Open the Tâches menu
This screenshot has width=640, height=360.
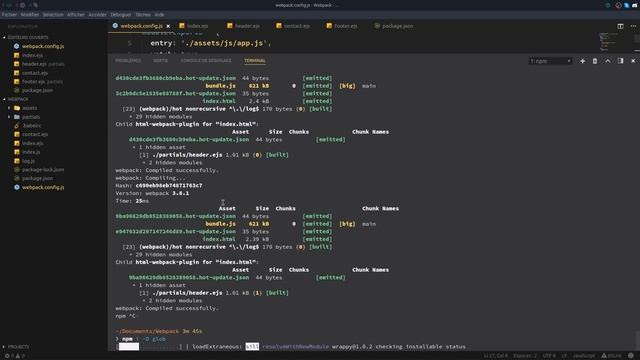coord(143,14)
